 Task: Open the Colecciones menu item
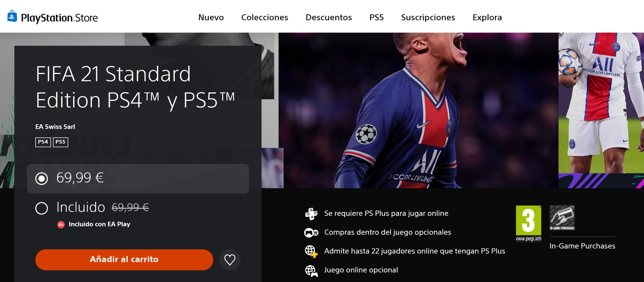[x=265, y=17]
